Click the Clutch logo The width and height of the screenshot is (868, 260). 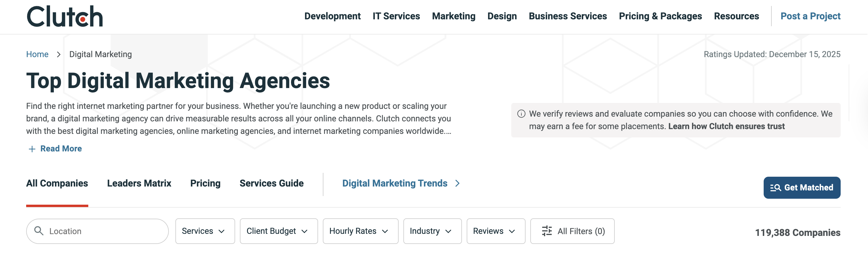[x=65, y=16]
